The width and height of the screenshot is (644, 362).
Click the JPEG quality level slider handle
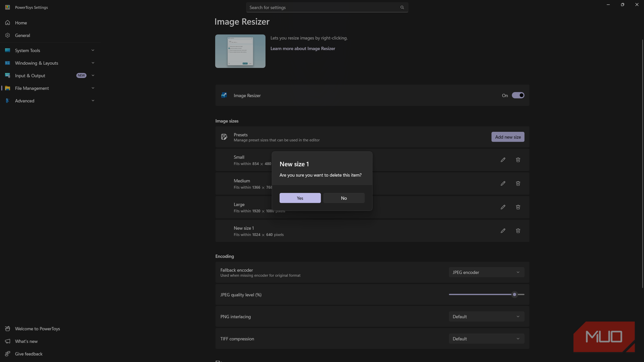click(514, 294)
